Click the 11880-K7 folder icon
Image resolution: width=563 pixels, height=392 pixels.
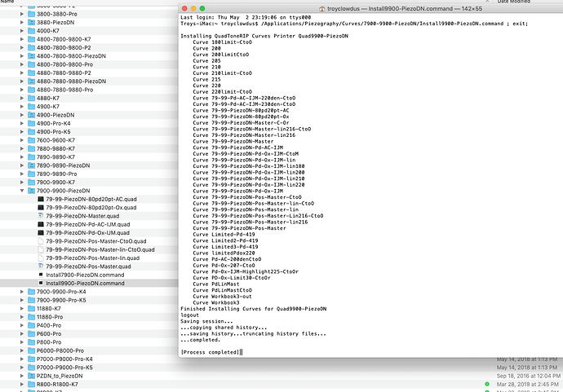(31, 308)
